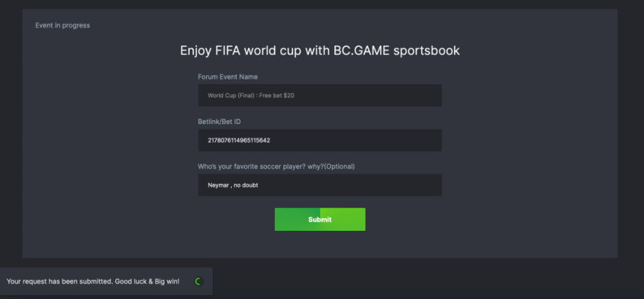Click the green loading spinner in notification
The width and height of the screenshot is (644, 299).
(x=198, y=282)
